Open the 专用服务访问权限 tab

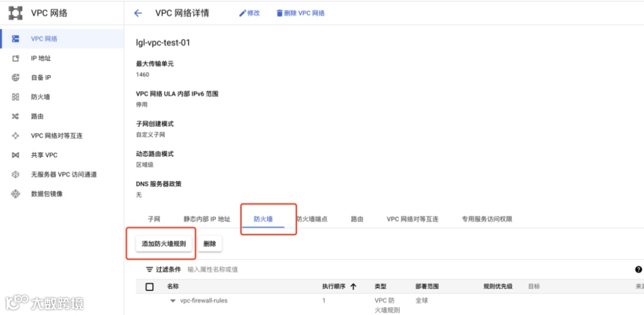487,220
